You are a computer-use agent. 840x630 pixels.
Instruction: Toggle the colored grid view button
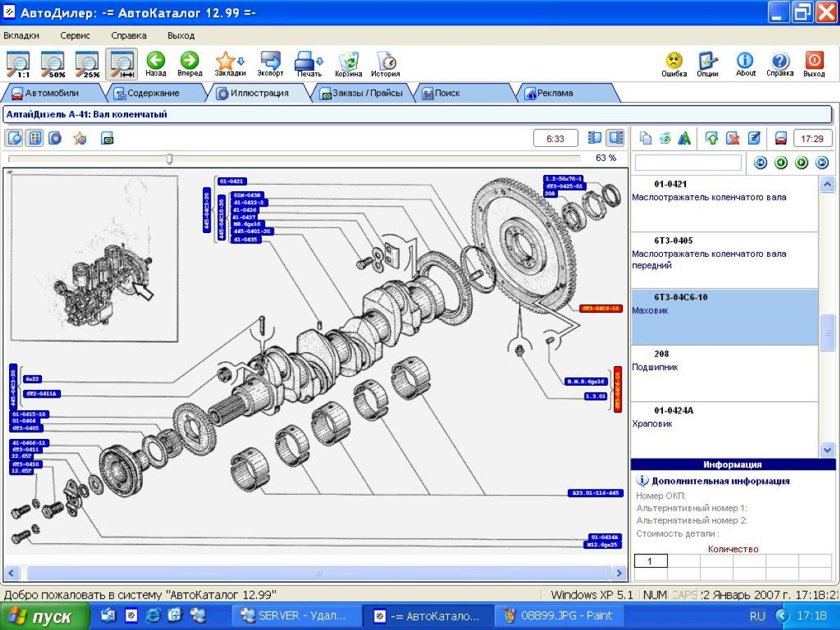click(34, 138)
